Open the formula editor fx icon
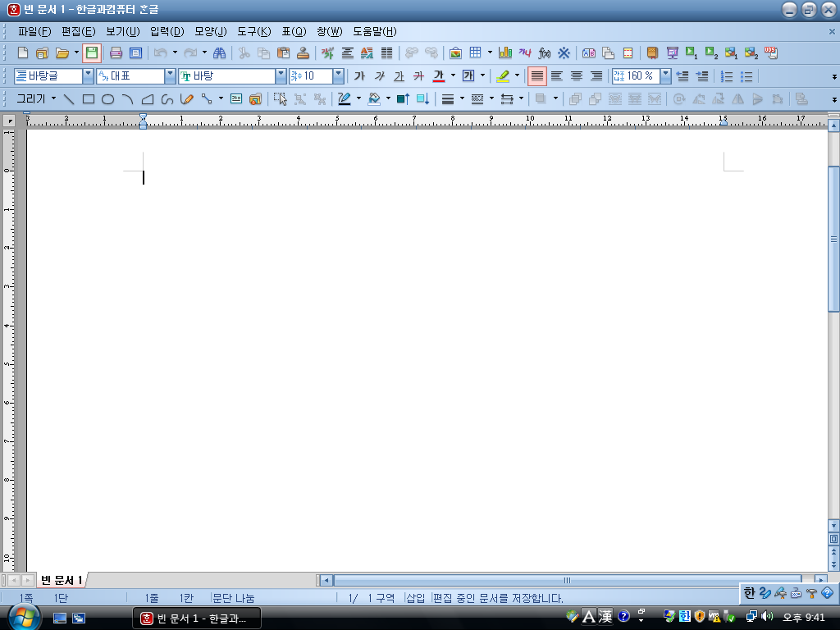The image size is (840, 630). 545,52
